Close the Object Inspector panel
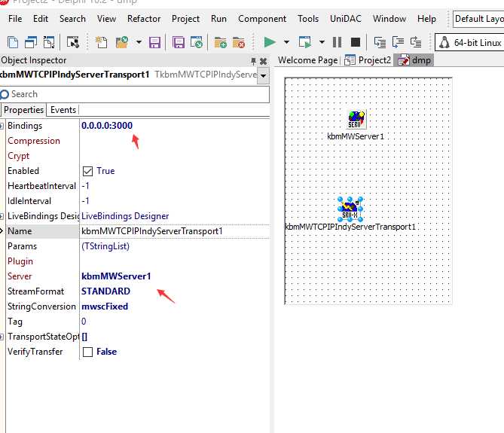Image resolution: width=504 pixels, height=433 pixels. (x=263, y=61)
